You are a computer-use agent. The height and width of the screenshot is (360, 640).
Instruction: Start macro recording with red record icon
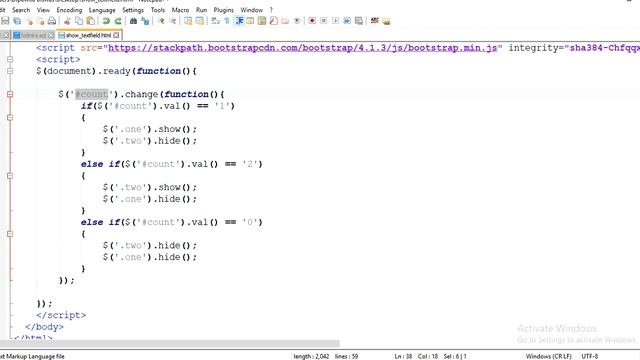tap(312, 21)
